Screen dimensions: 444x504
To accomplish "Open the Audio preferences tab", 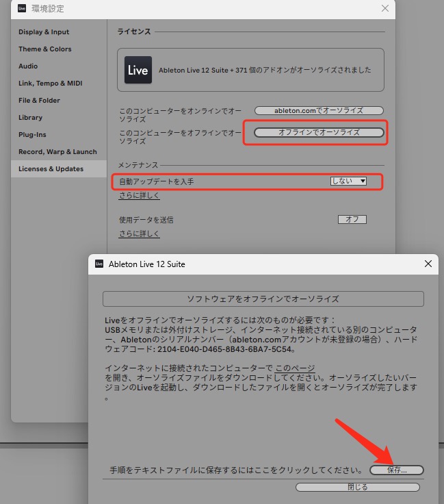I will (28, 66).
